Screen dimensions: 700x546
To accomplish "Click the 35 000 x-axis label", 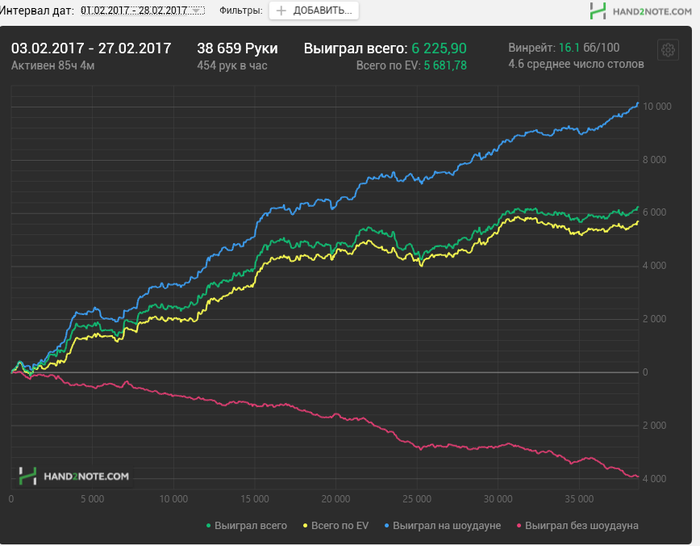I will coord(579,499).
